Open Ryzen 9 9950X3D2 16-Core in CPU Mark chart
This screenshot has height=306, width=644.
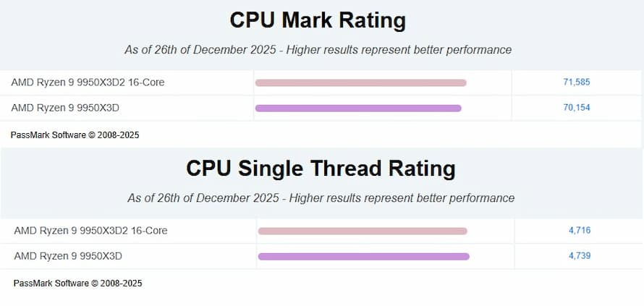[88, 82]
